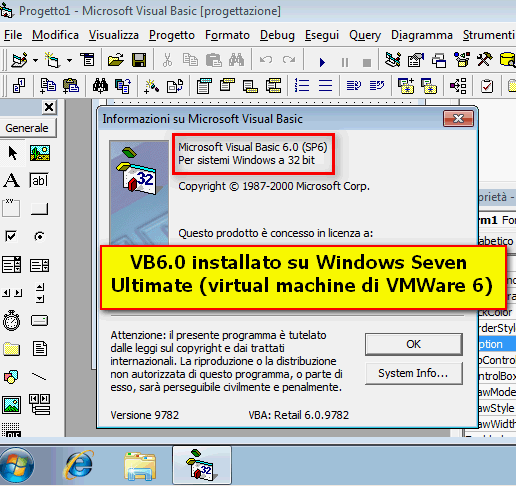The height and width of the screenshot is (486, 516).
Task: Open the Form Layout Window icon
Action: pos(439,60)
